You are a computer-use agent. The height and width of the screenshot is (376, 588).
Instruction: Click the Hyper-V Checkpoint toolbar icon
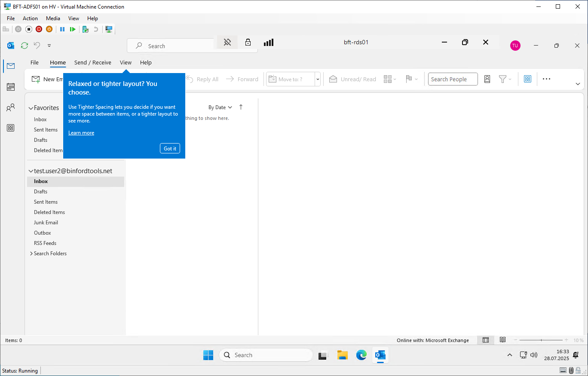coord(85,29)
